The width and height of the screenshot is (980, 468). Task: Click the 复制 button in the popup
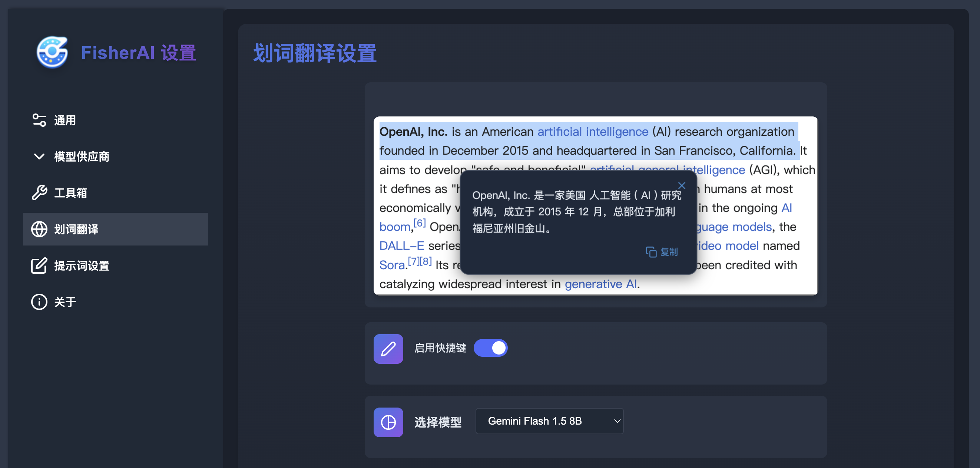(x=662, y=252)
